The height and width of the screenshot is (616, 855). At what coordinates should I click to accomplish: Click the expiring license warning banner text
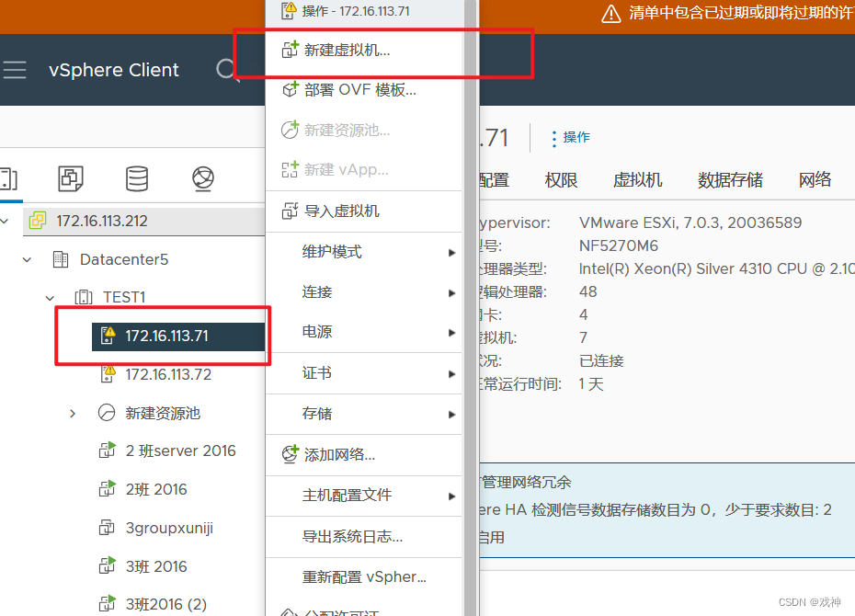click(741, 13)
